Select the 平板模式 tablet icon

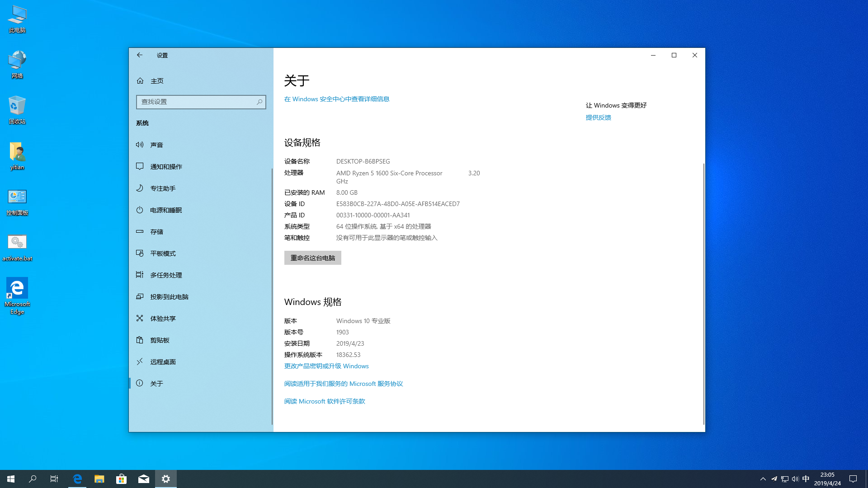[140, 253]
